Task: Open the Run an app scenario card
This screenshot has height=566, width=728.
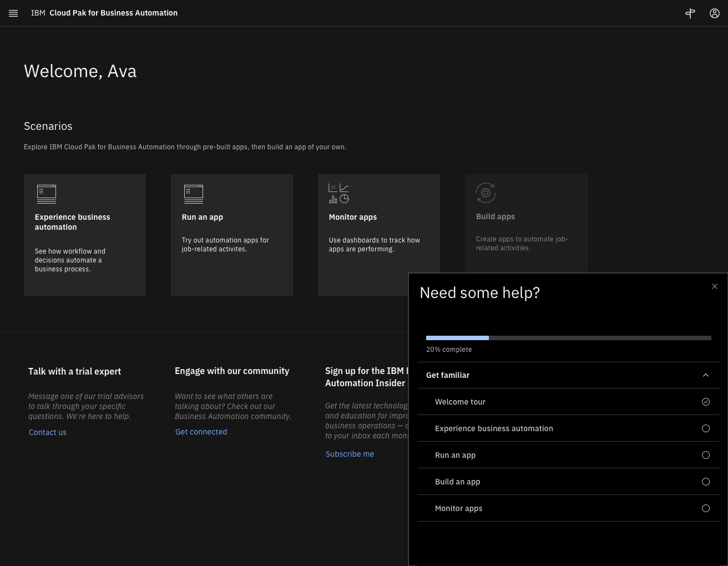Action: 232,235
